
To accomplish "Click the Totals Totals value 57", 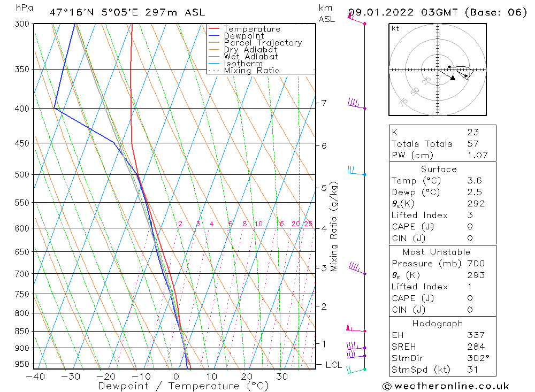I will coord(473,144).
